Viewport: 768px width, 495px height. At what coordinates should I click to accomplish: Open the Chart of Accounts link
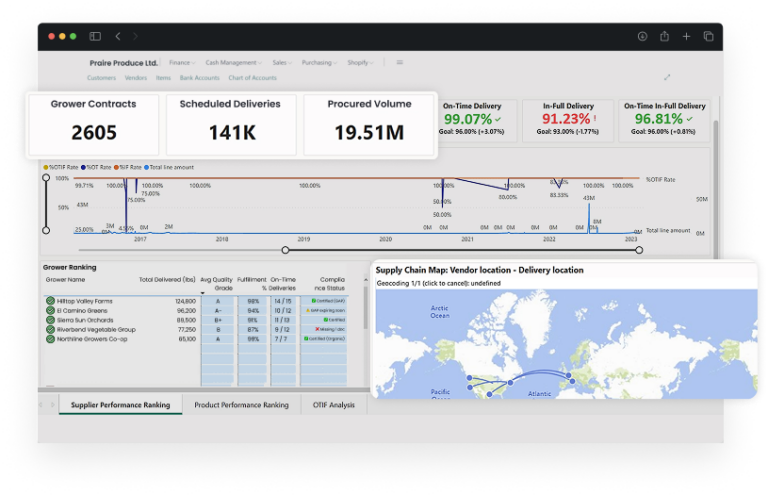click(x=252, y=78)
